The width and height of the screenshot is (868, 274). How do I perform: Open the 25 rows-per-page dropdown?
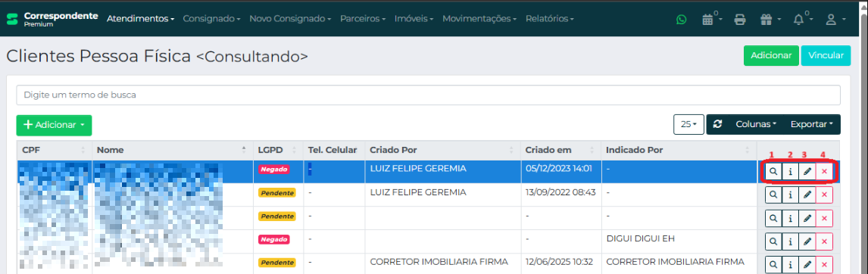[688, 124]
